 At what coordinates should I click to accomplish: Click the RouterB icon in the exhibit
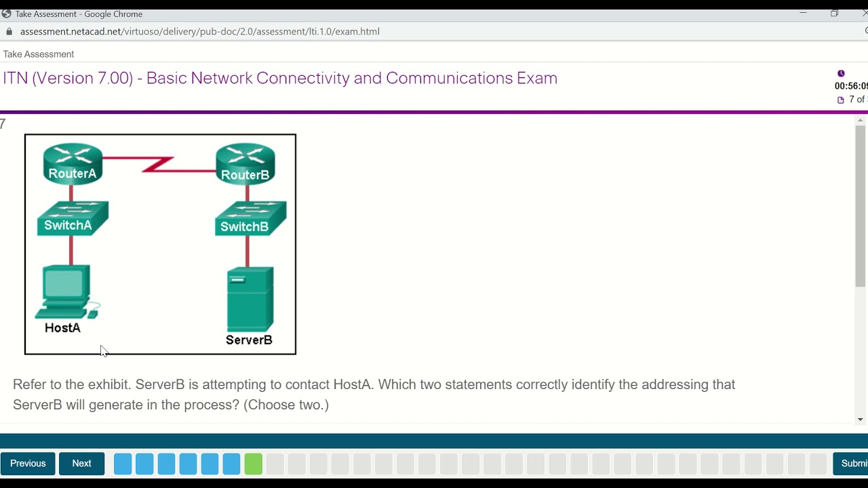pos(245,164)
